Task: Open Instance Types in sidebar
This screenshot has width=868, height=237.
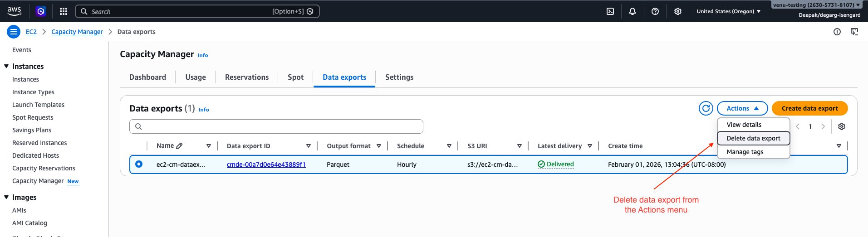Action: pyautogui.click(x=33, y=92)
